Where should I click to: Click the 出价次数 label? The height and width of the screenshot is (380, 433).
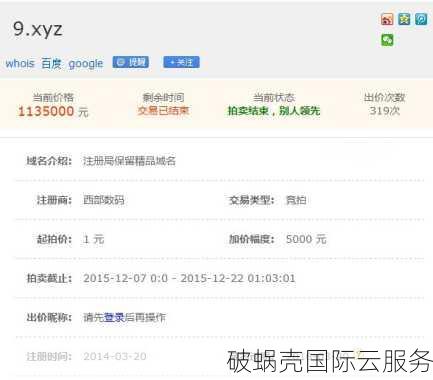click(x=384, y=98)
